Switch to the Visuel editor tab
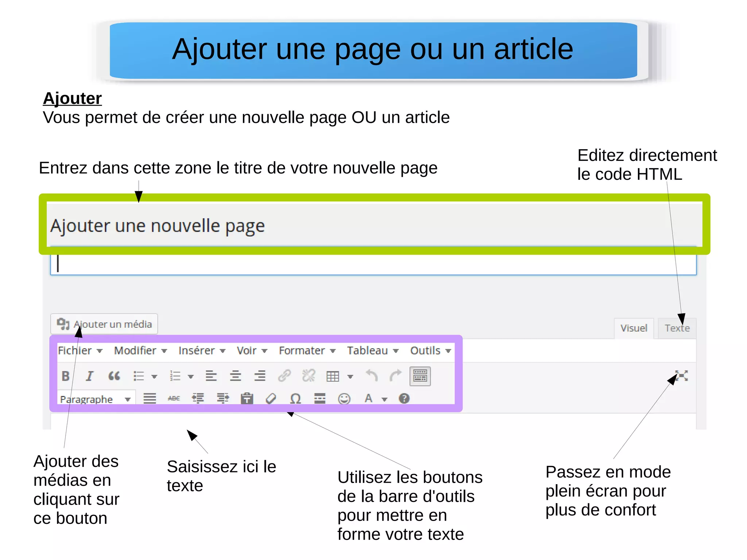Image resolution: width=747 pixels, height=560 pixels. [634, 328]
